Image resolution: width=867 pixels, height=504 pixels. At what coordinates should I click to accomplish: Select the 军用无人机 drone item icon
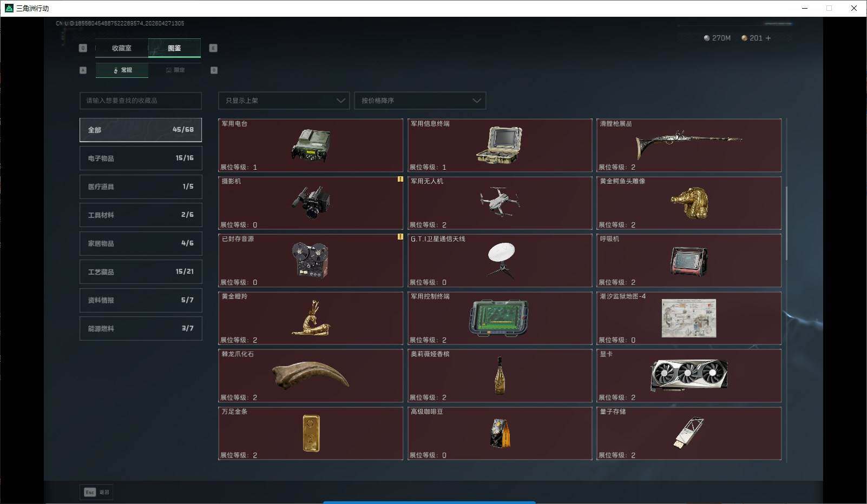[x=500, y=202]
